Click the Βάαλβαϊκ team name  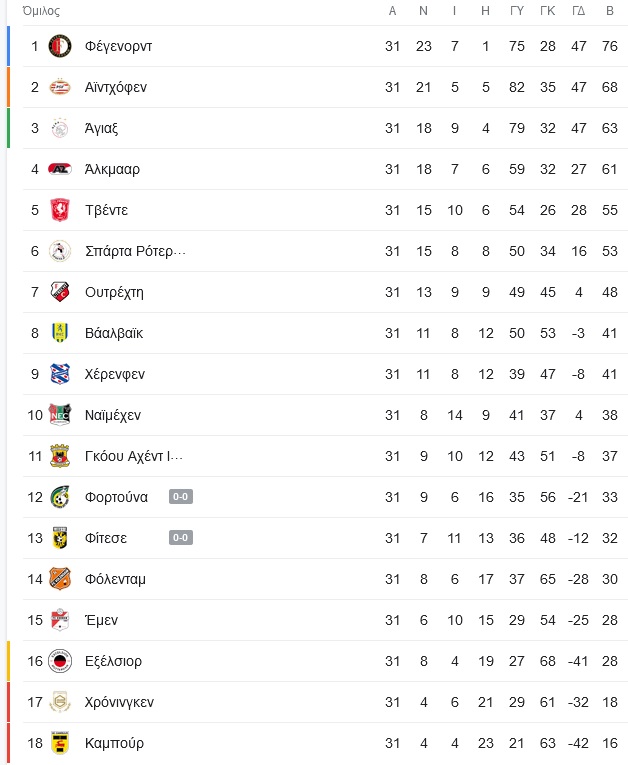(x=114, y=333)
